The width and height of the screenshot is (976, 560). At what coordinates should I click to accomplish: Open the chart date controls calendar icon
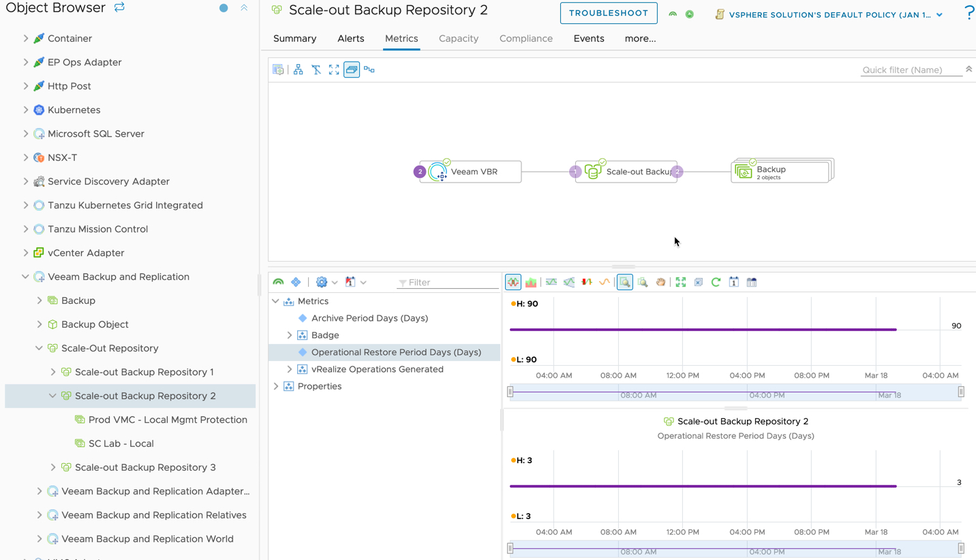click(x=734, y=282)
